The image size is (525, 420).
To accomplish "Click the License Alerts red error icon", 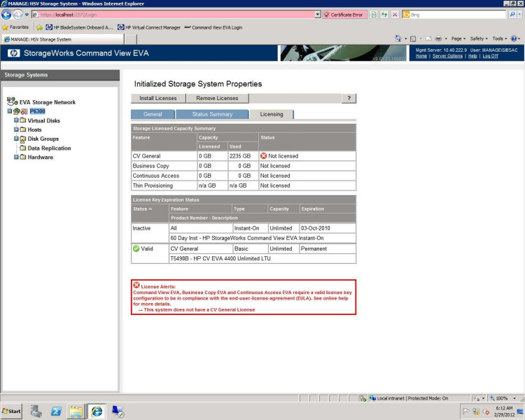I will (136, 285).
